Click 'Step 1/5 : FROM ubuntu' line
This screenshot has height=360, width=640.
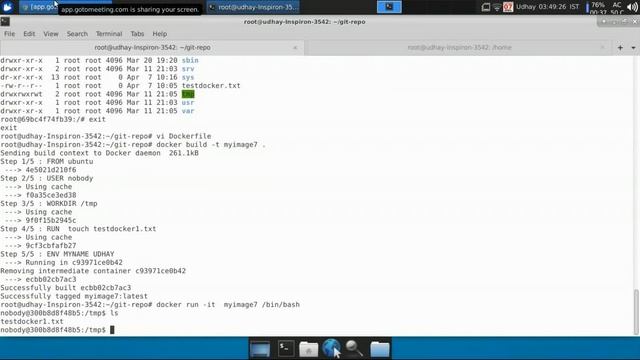[x=47, y=162]
